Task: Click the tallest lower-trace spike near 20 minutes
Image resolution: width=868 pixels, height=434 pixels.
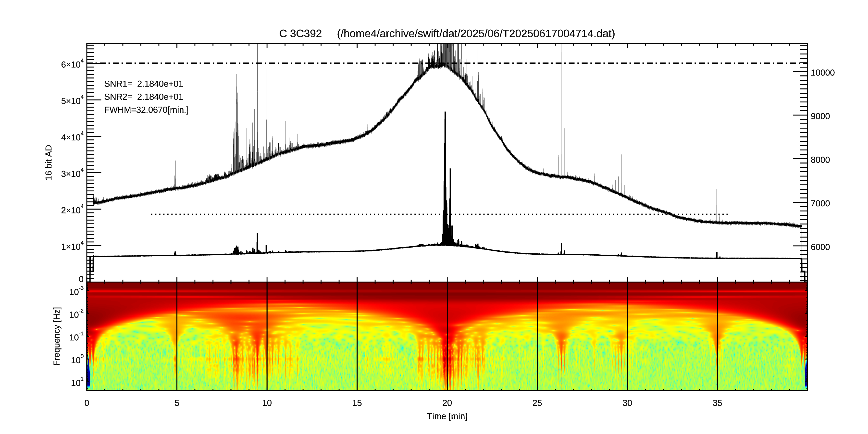Action: (x=445, y=179)
